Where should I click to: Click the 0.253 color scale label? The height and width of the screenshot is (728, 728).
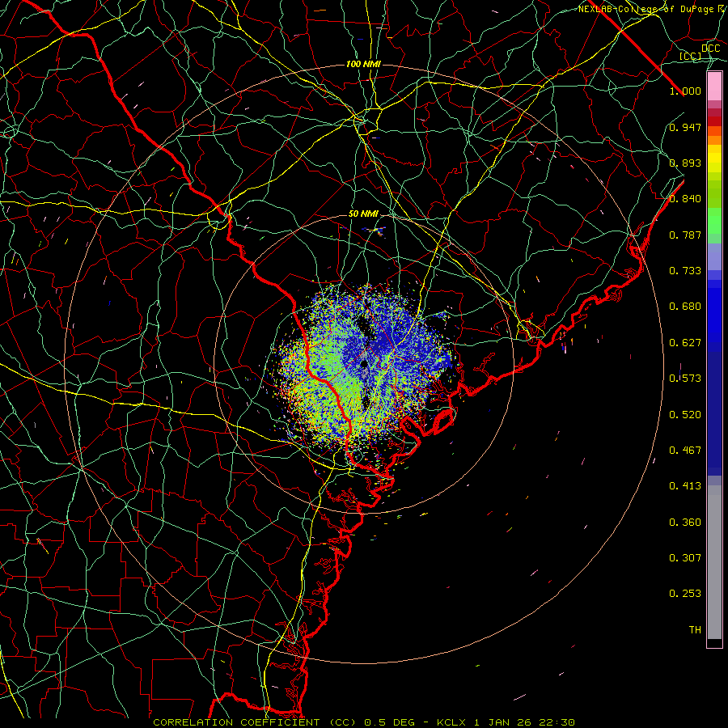[x=685, y=594]
